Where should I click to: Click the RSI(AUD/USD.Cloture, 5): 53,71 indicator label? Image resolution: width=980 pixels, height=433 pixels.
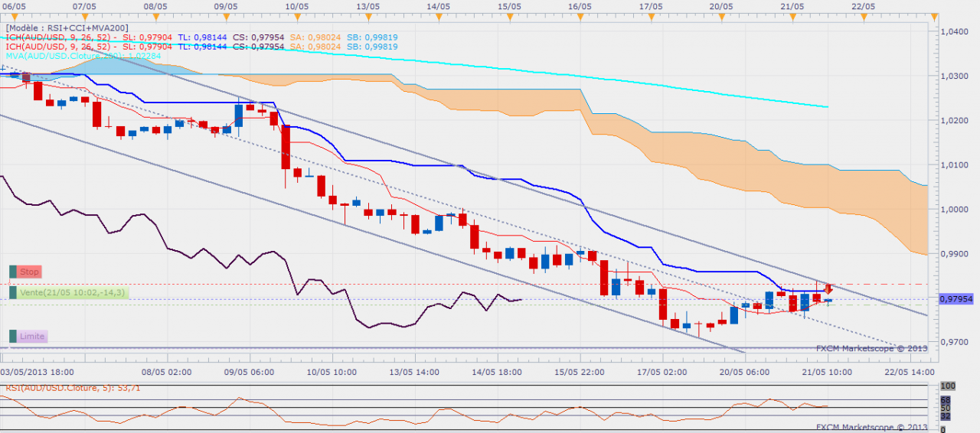tap(73, 388)
